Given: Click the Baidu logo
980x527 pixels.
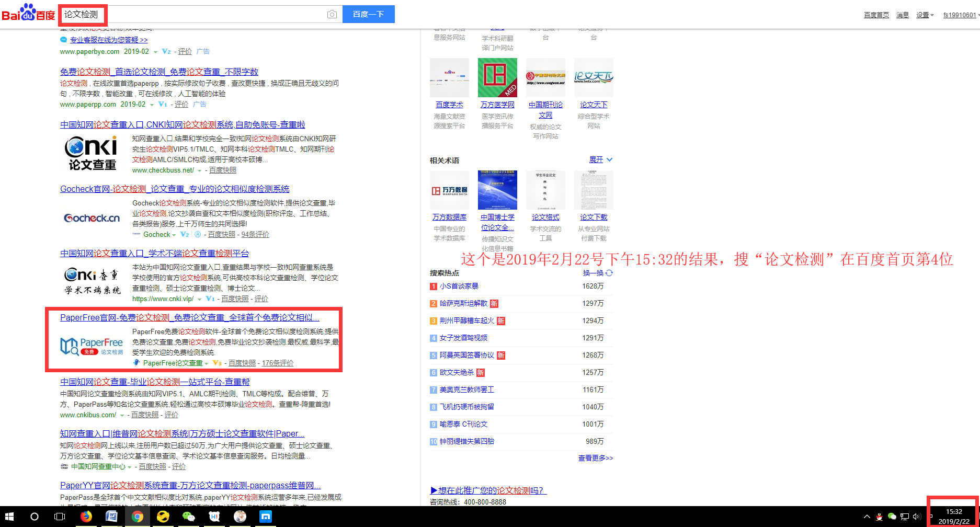Looking at the screenshot, I should click(29, 13).
